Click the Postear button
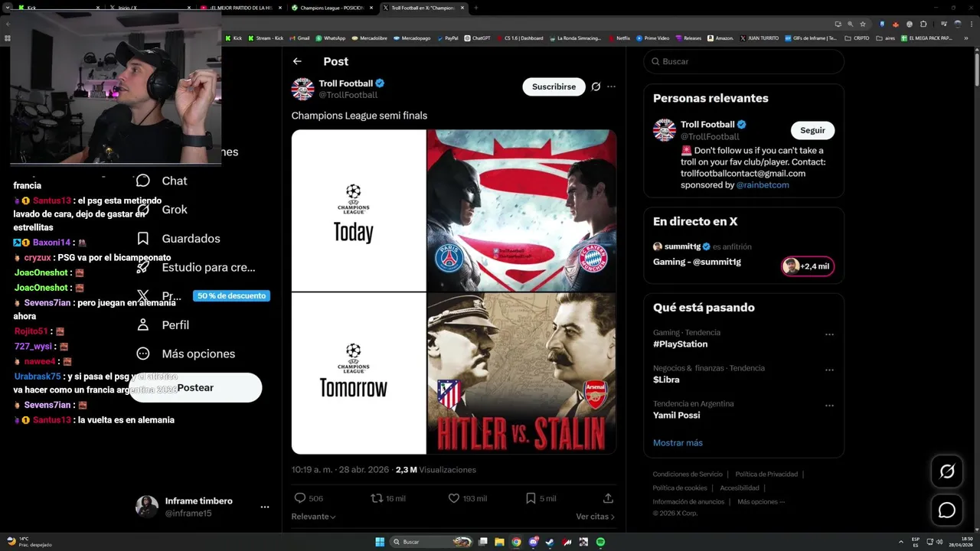The image size is (980, 551). pos(195,388)
